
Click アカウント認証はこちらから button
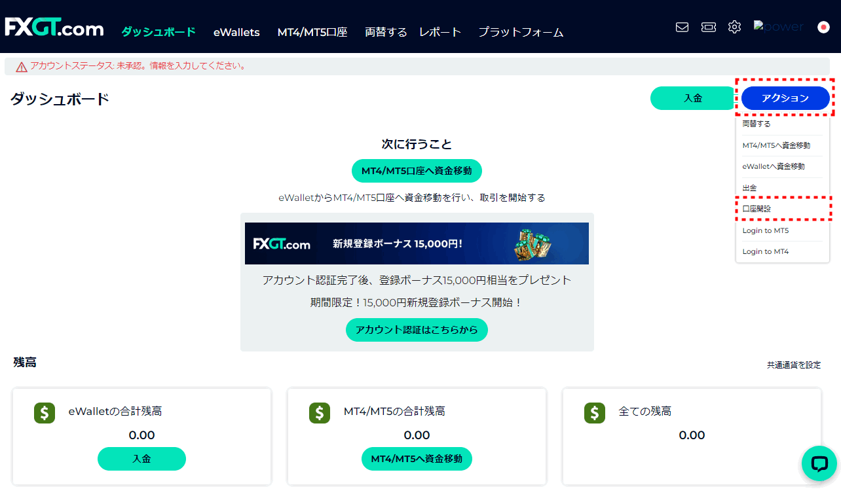[x=417, y=330]
